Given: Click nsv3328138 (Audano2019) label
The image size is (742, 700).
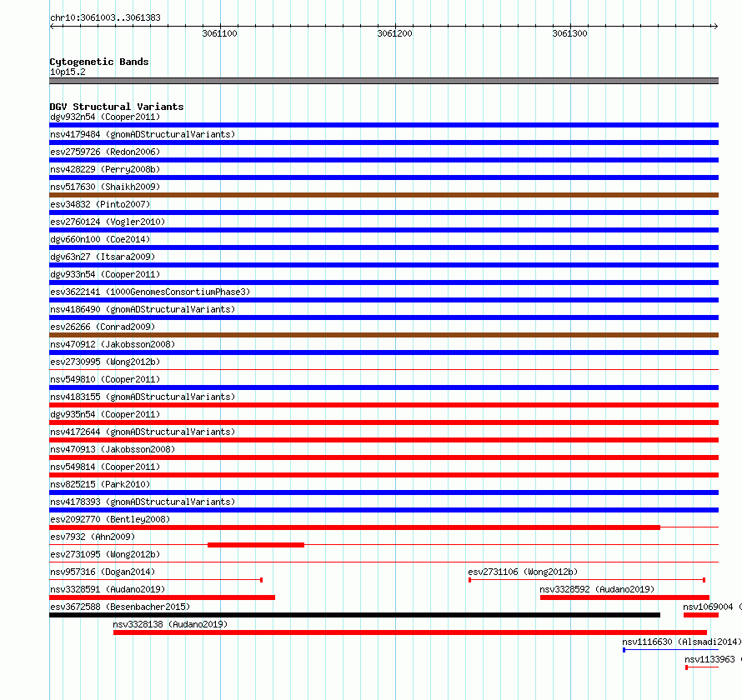Looking at the screenshot, I should click(x=170, y=624).
